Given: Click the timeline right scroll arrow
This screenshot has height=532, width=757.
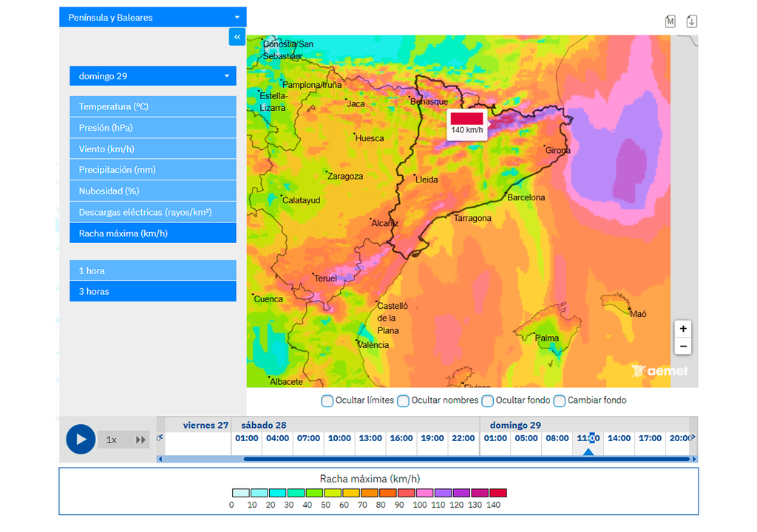Looking at the screenshot, I should pos(694,459).
